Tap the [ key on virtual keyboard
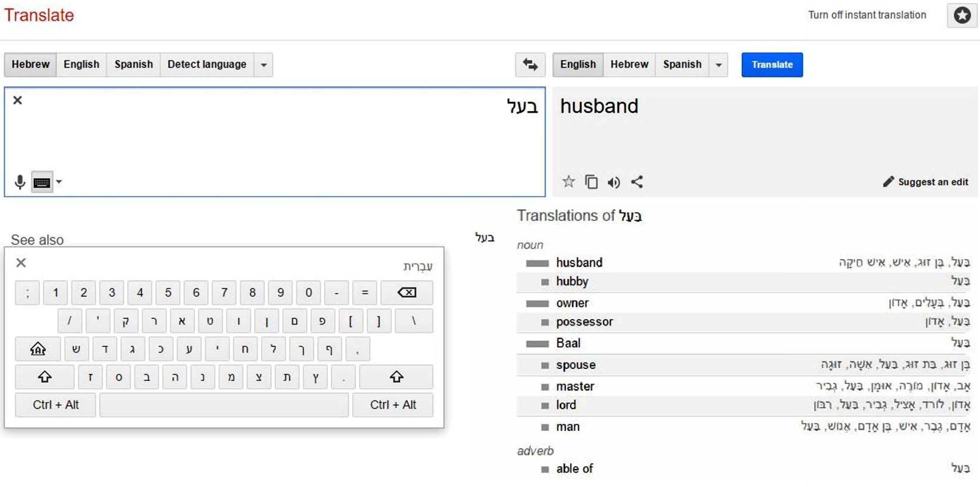 (x=350, y=321)
